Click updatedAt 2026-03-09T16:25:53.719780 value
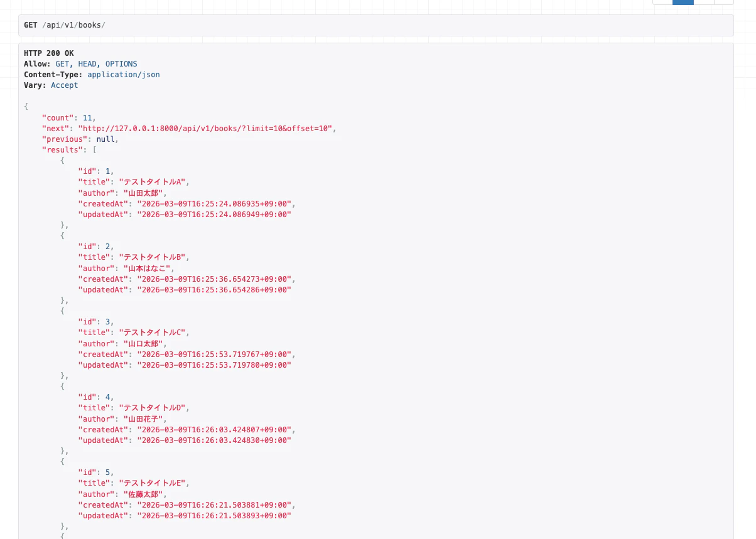The width and height of the screenshot is (756, 539). pyautogui.click(x=214, y=365)
